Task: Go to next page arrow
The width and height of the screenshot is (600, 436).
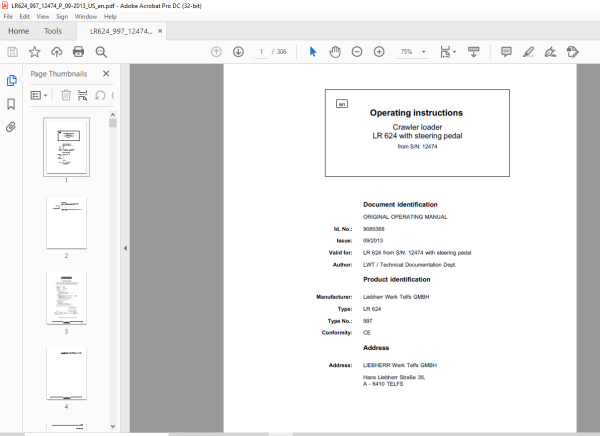Action: [x=238, y=52]
